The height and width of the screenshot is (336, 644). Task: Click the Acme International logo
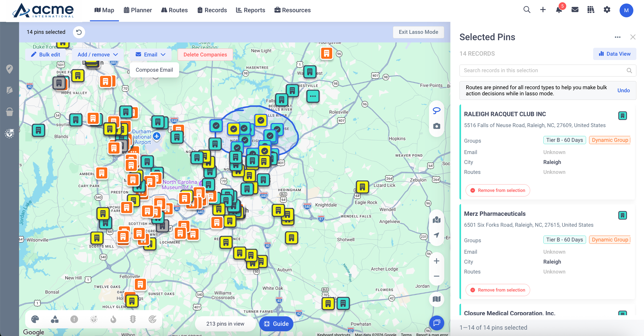pos(43,10)
